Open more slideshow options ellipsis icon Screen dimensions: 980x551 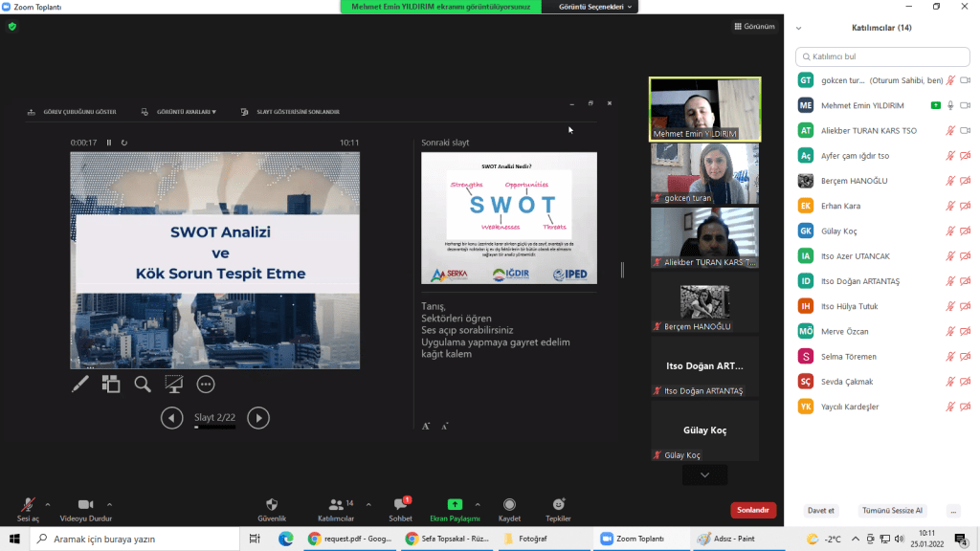[206, 384]
